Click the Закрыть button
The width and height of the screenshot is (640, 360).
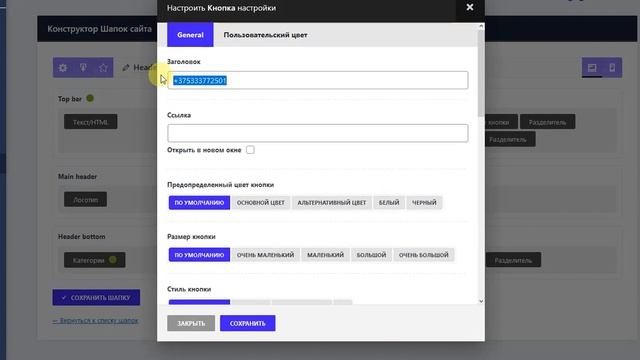click(x=191, y=323)
